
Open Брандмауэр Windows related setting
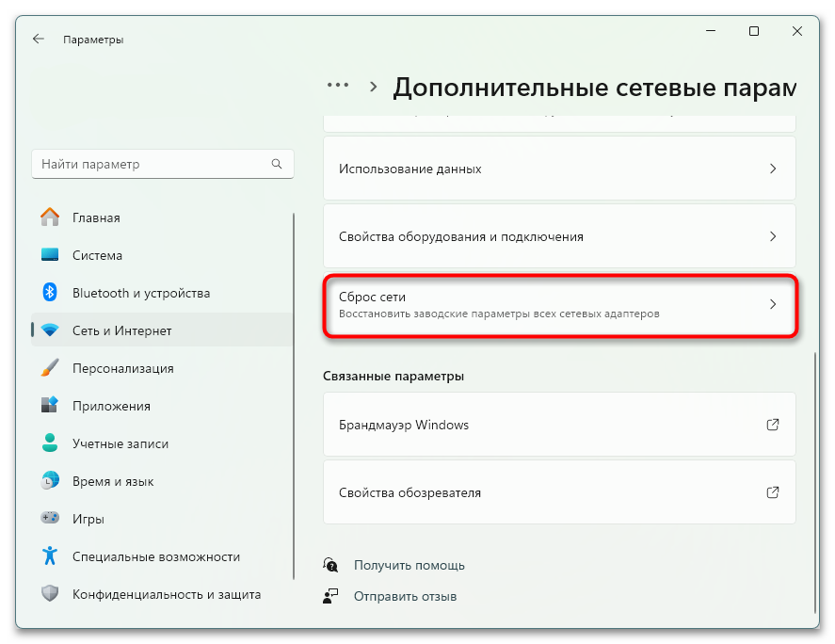pos(559,425)
